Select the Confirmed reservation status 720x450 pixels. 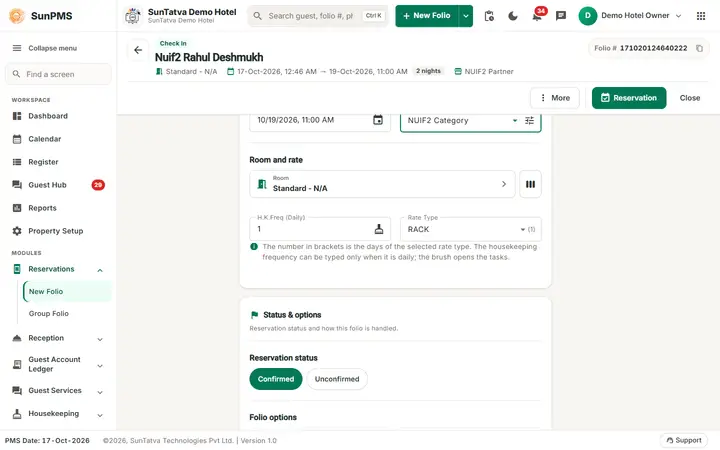(276, 379)
